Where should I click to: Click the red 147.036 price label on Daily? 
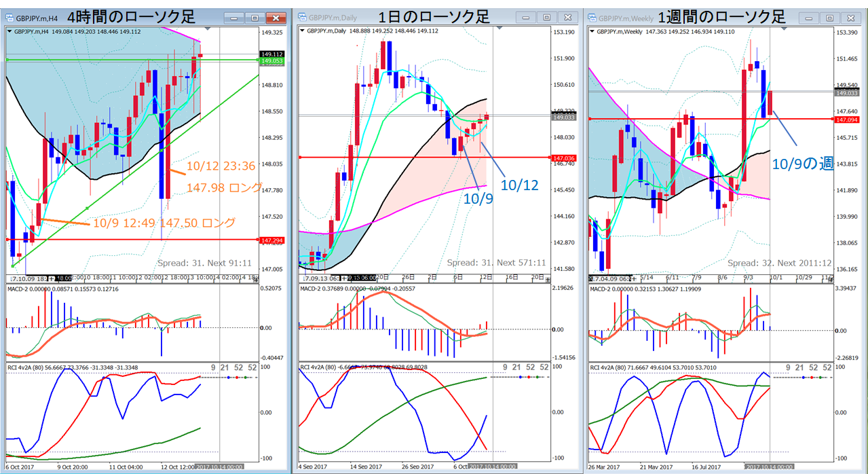tap(565, 158)
